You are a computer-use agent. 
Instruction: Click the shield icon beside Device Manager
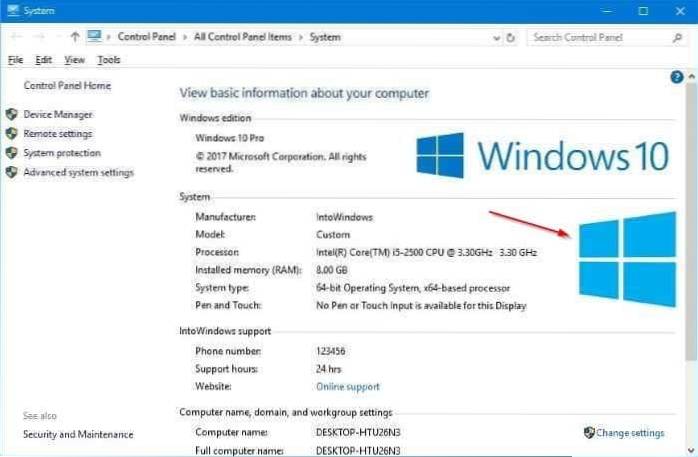(x=12, y=115)
